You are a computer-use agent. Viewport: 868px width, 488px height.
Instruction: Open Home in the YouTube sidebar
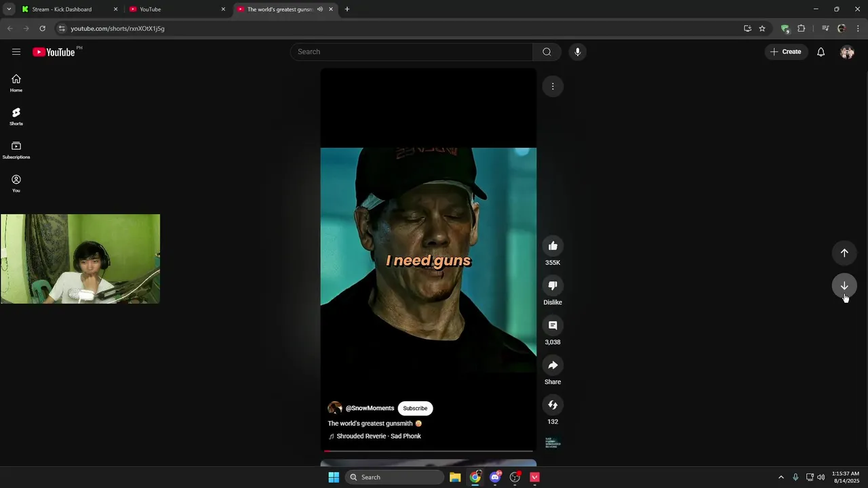(16, 83)
